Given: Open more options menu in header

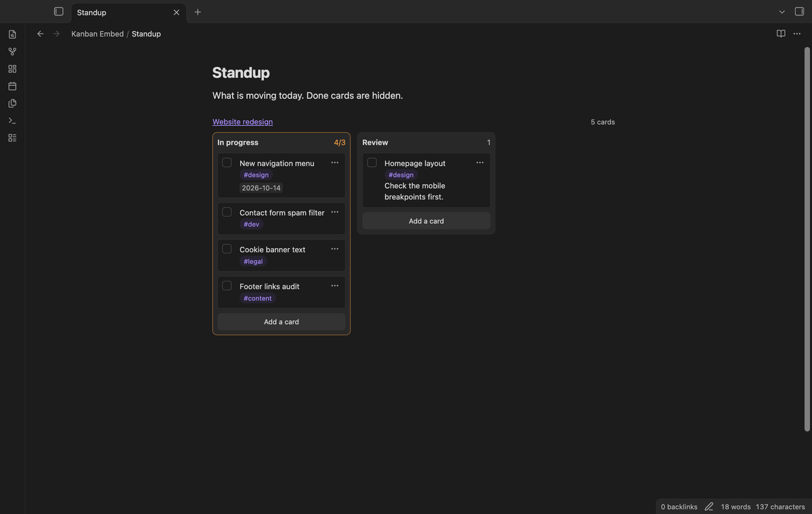Looking at the screenshot, I should pyautogui.click(x=797, y=34).
